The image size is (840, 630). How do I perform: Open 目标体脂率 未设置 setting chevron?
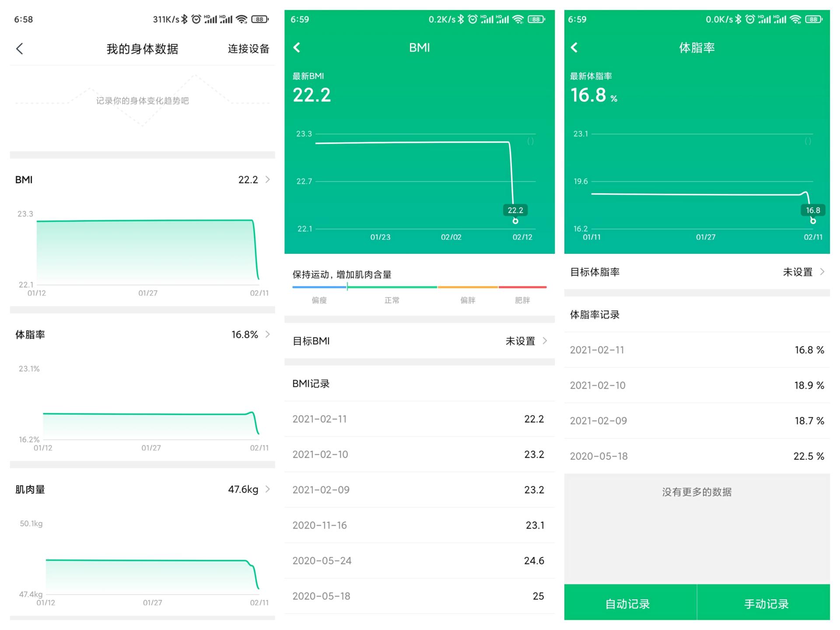tap(822, 272)
